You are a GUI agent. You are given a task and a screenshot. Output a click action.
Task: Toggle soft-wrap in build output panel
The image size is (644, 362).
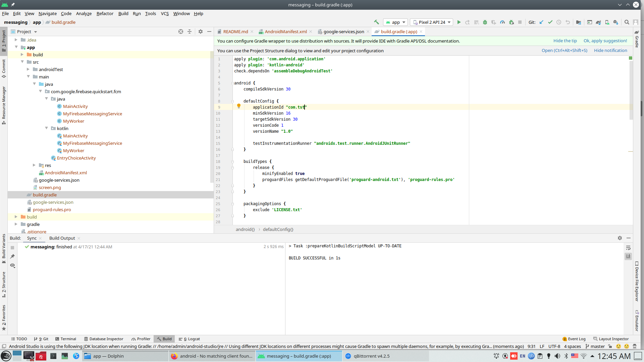[628, 248]
